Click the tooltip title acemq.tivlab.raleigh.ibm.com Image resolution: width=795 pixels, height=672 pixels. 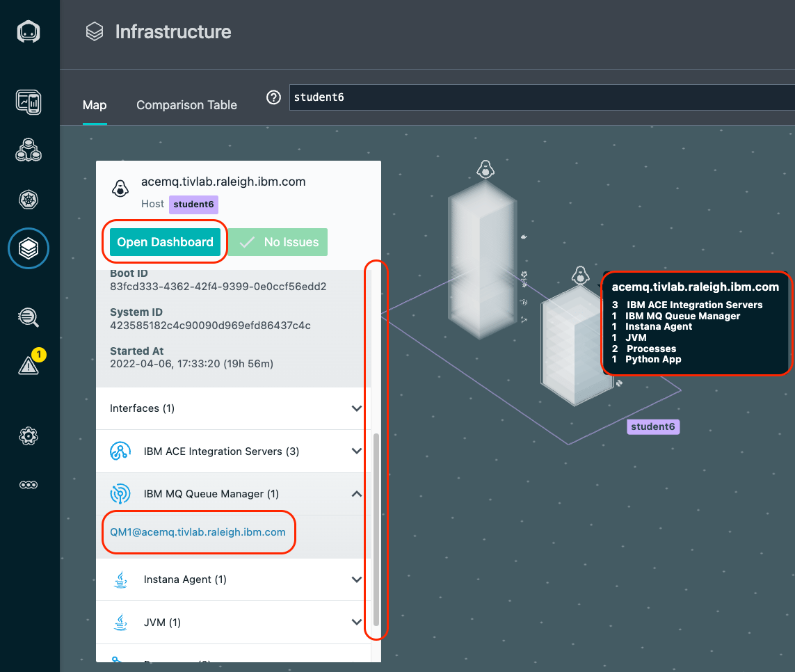(x=695, y=287)
